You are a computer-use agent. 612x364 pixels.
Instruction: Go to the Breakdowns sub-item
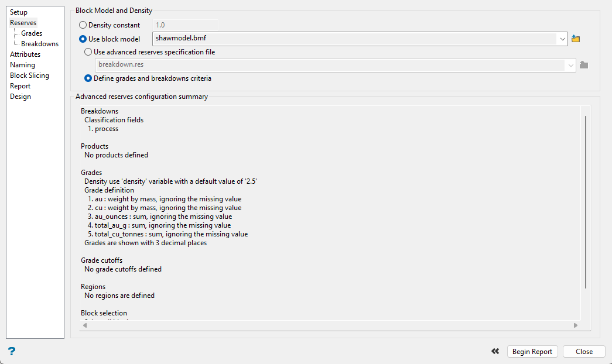click(40, 44)
